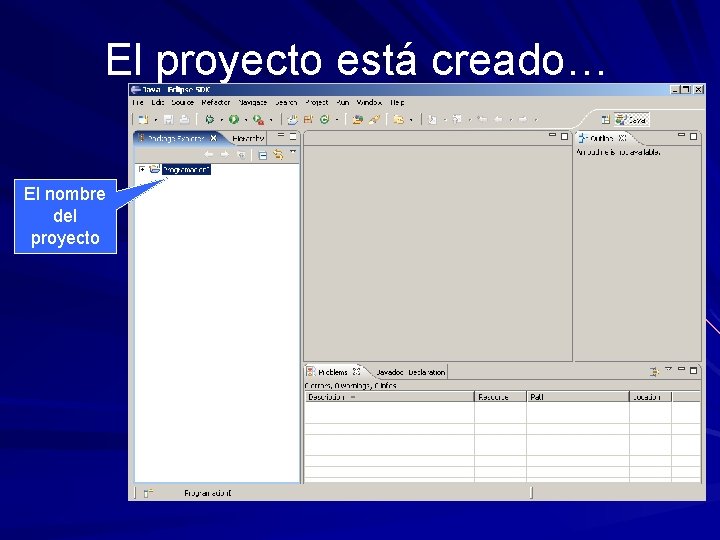Screen dimensions: 720x540
Task: Click the Problems view Filters icon
Action: pos(654,372)
